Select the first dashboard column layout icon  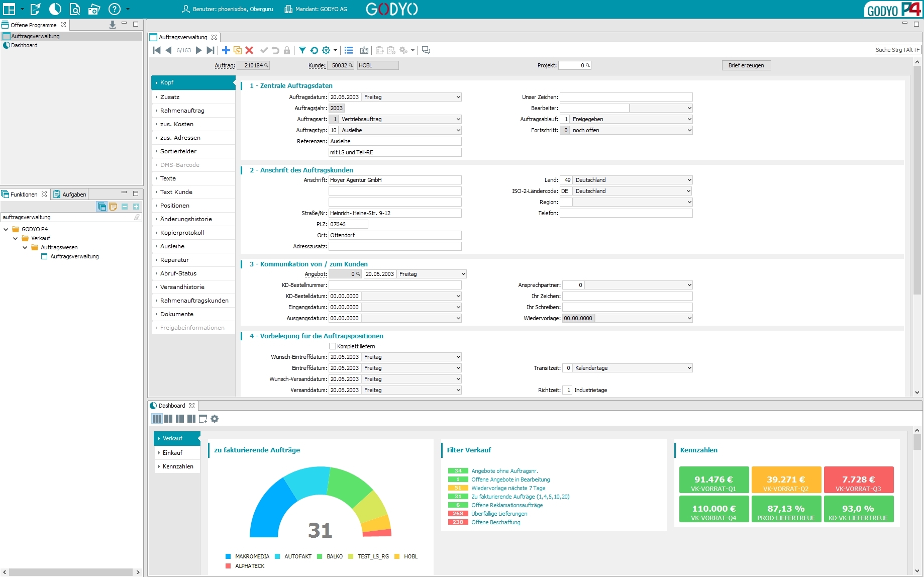click(x=157, y=419)
